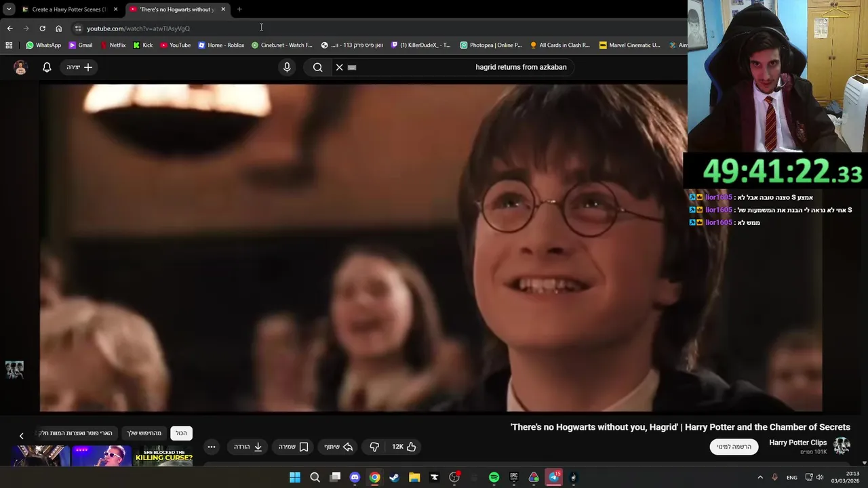
Task: Open File Explorer from the taskbar
Action: (414, 477)
